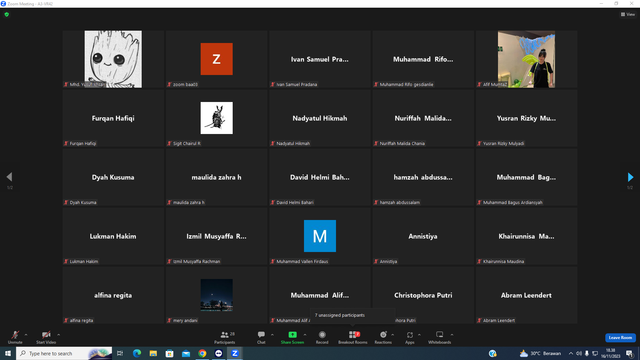The width and height of the screenshot is (640, 360).
Task: Click the taskbar search box
Action: (64, 353)
